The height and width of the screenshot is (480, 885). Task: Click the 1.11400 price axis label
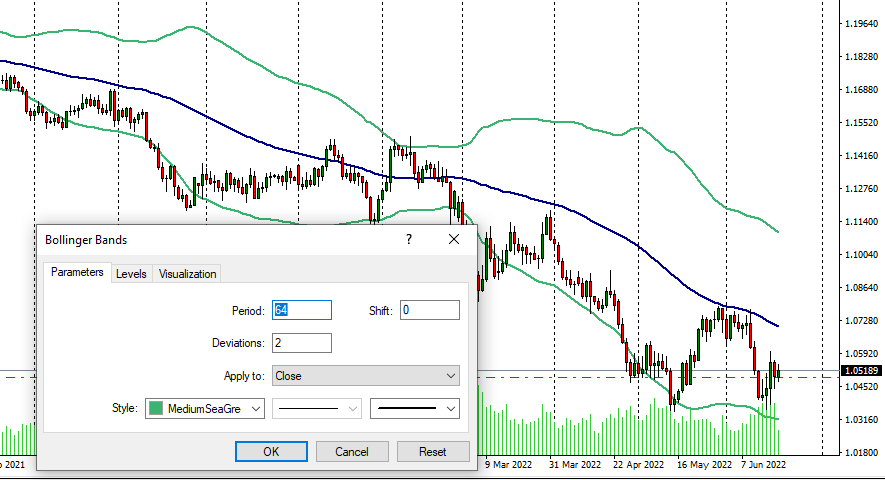(x=861, y=222)
